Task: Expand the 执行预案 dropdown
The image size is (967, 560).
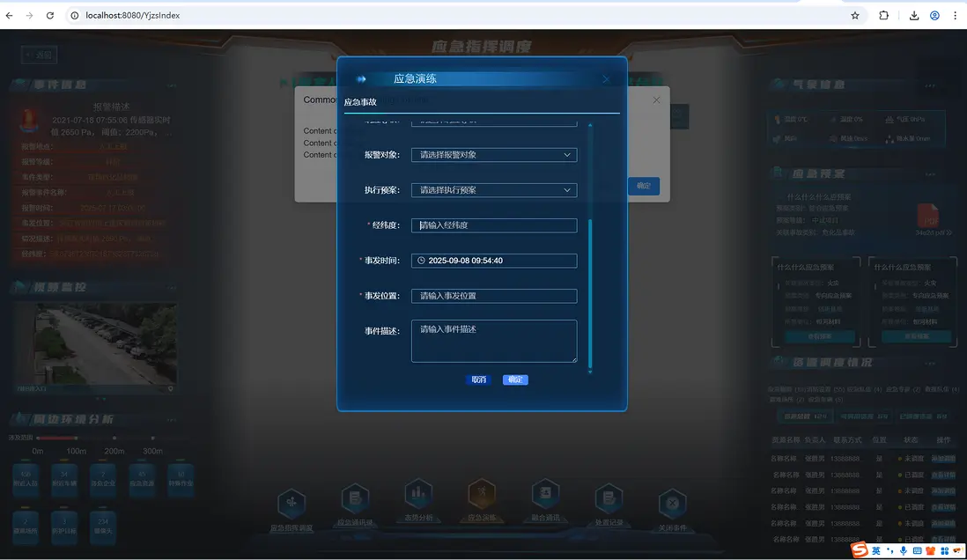Action: 494,190
